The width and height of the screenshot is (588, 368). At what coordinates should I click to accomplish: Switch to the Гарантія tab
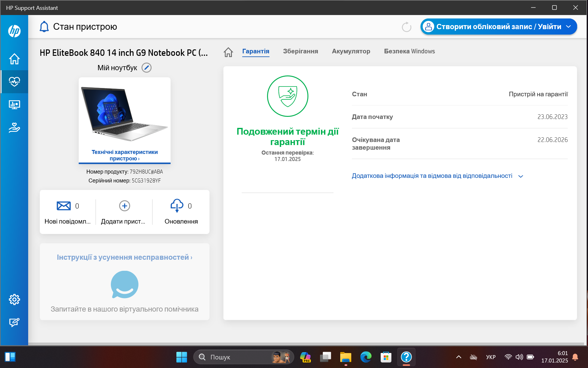pyautogui.click(x=256, y=51)
